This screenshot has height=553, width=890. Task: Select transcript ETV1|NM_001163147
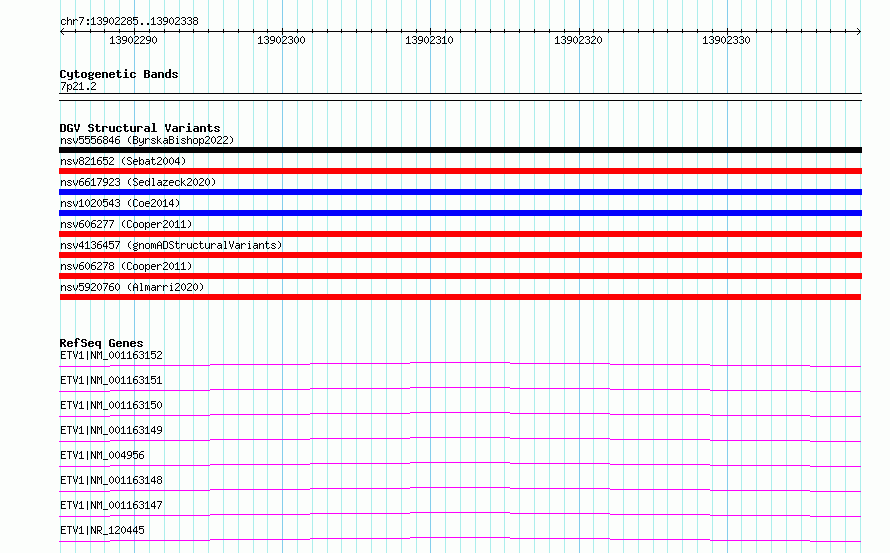pyautogui.click(x=111, y=505)
